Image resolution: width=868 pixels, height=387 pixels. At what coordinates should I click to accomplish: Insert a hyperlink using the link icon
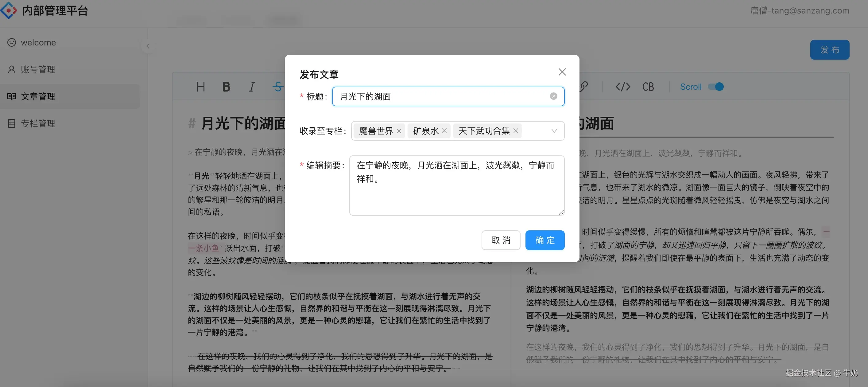click(x=584, y=87)
